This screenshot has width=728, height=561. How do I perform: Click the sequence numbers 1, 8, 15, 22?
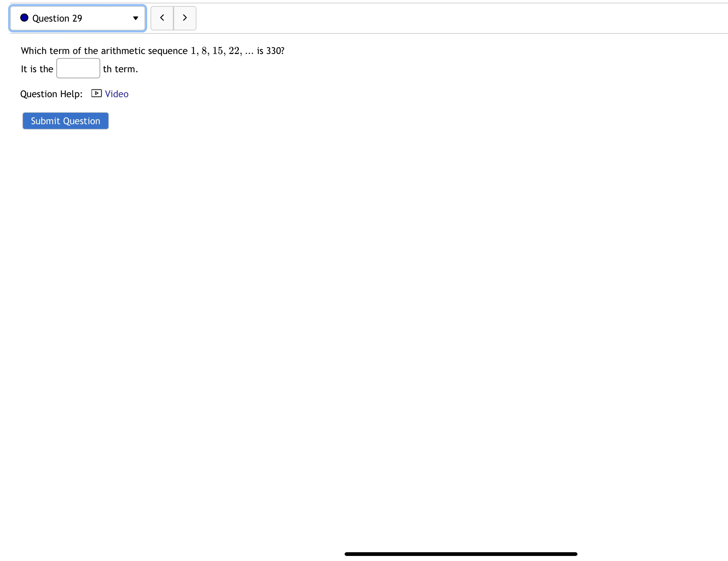click(216, 51)
